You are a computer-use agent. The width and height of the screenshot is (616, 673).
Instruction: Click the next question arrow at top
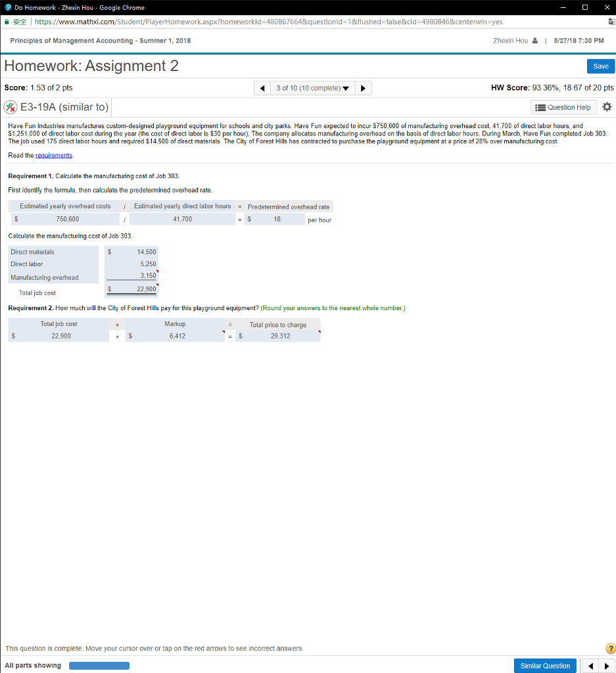click(x=363, y=87)
